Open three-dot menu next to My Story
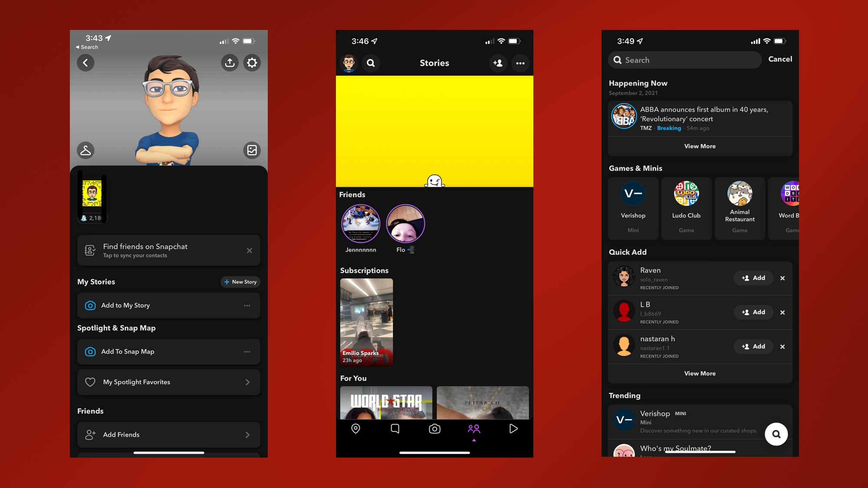868x488 pixels. pos(247,305)
